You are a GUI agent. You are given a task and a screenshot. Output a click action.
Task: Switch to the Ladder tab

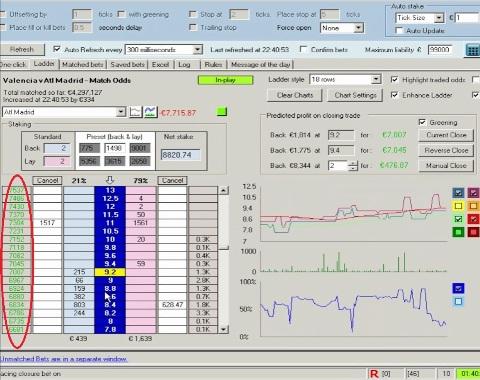point(44,64)
